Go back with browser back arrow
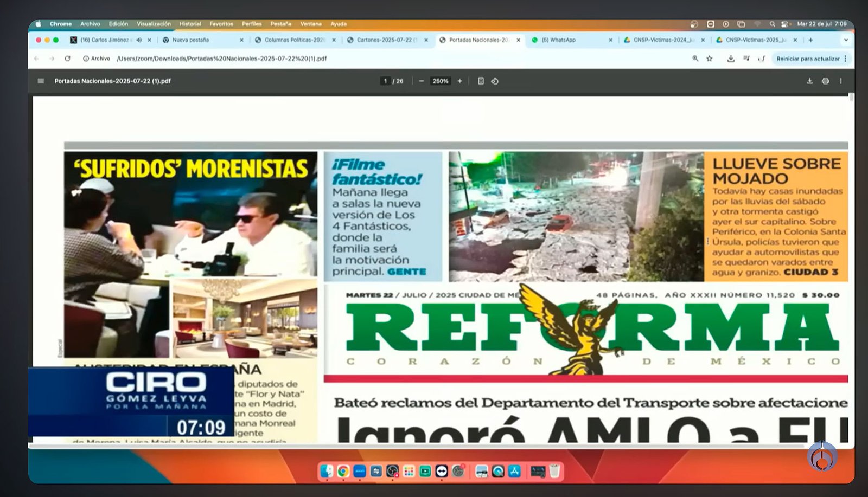Viewport: 868px width, 497px height. point(36,59)
